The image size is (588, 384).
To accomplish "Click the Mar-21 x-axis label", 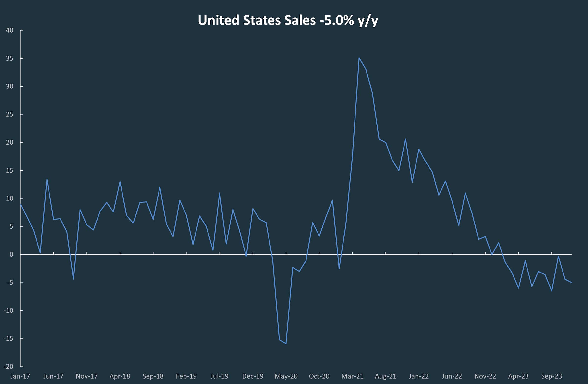I will pos(352,376).
